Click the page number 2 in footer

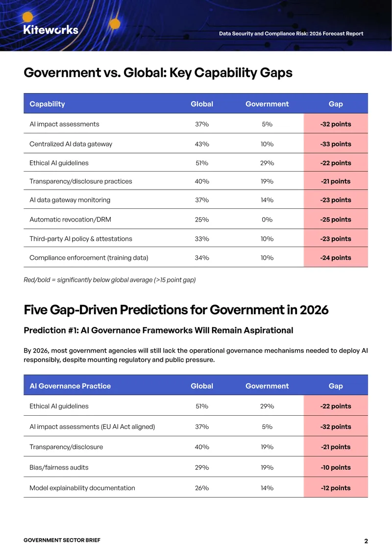[x=366, y=541]
